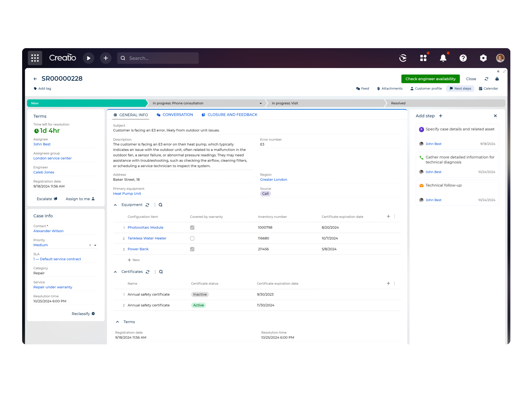Start a new record with the plus icon
Viewport: 532px width, 393px height.
coord(106,58)
